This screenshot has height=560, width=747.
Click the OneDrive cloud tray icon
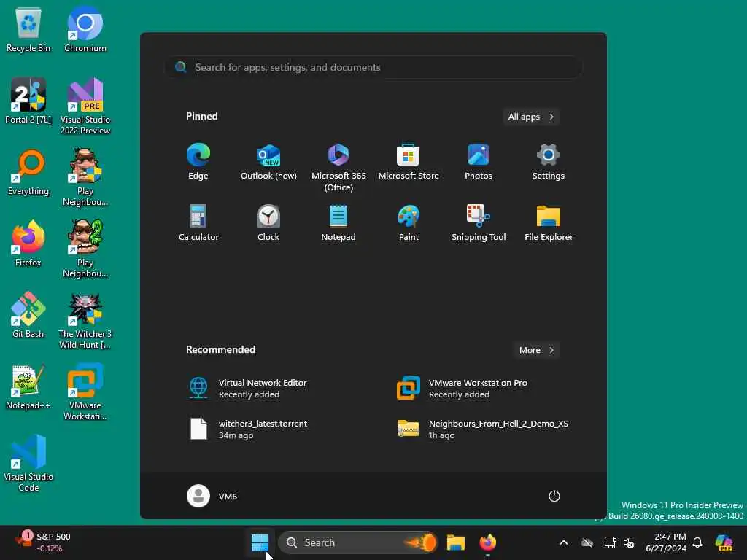click(x=587, y=542)
